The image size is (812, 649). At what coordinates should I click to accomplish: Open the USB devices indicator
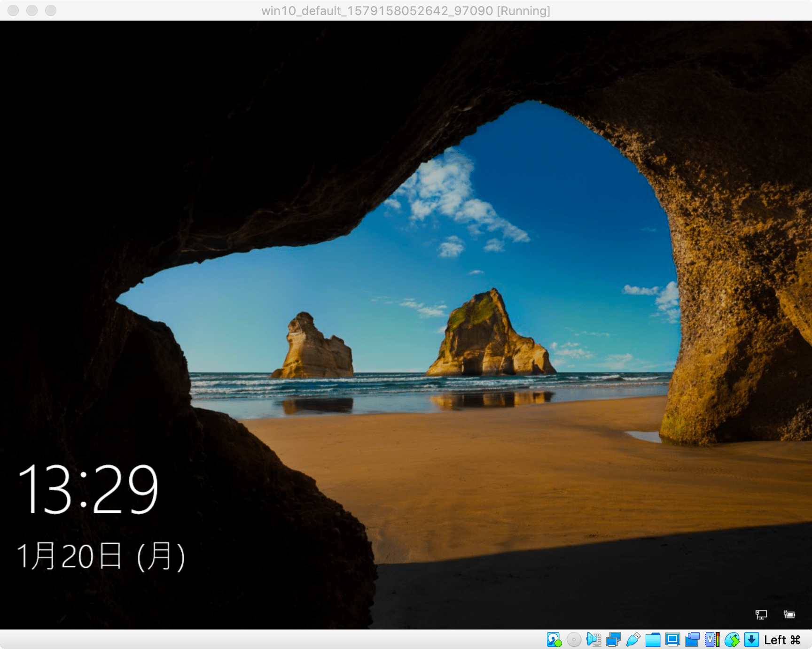click(x=633, y=640)
